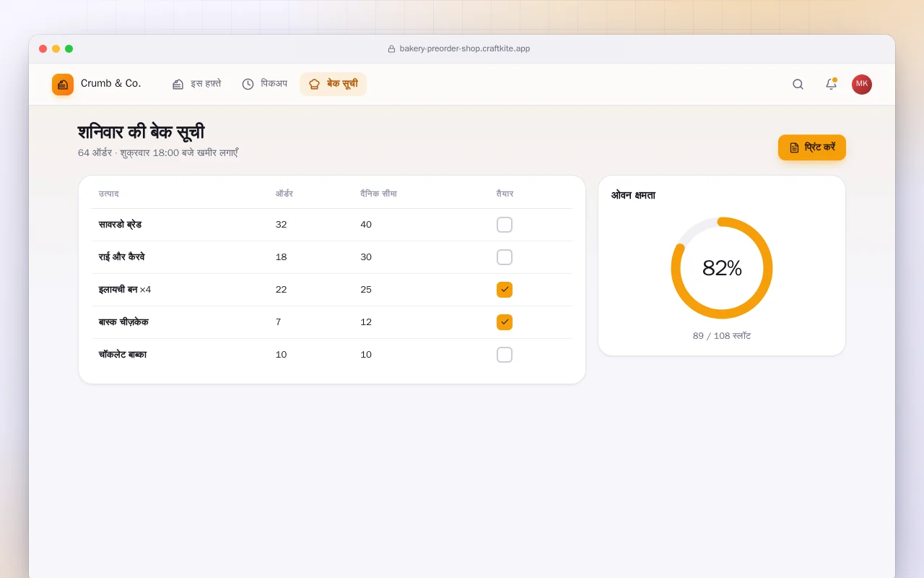Click the दैनिक सीमा column header
The image size is (924, 578).
coord(378,194)
